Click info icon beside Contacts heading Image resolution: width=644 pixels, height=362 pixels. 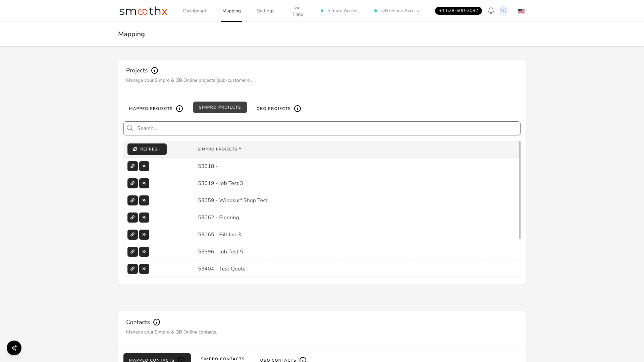(157, 322)
